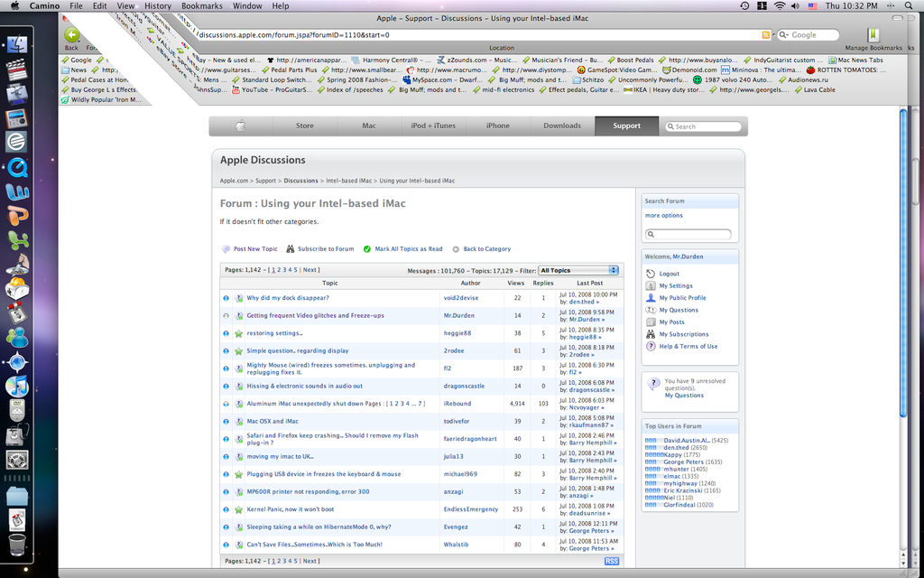
Task: Switch to the Downloads tab on the Apple site
Action: pyautogui.click(x=562, y=126)
